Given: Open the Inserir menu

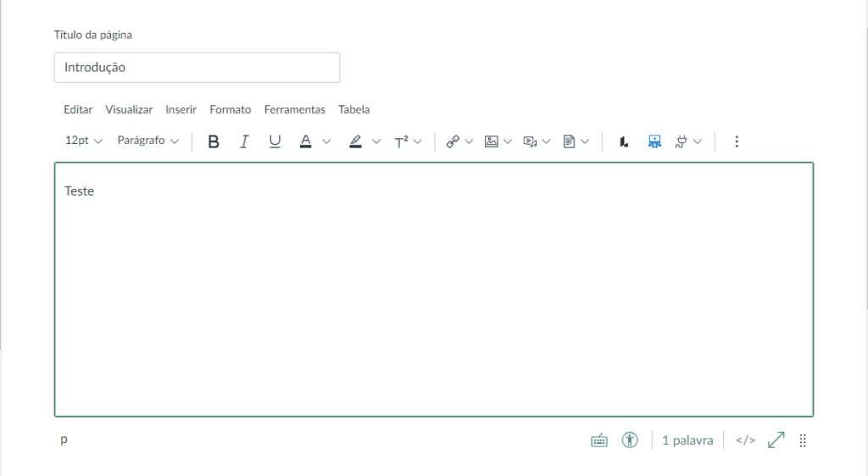Looking at the screenshot, I should (x=181, y=109).
